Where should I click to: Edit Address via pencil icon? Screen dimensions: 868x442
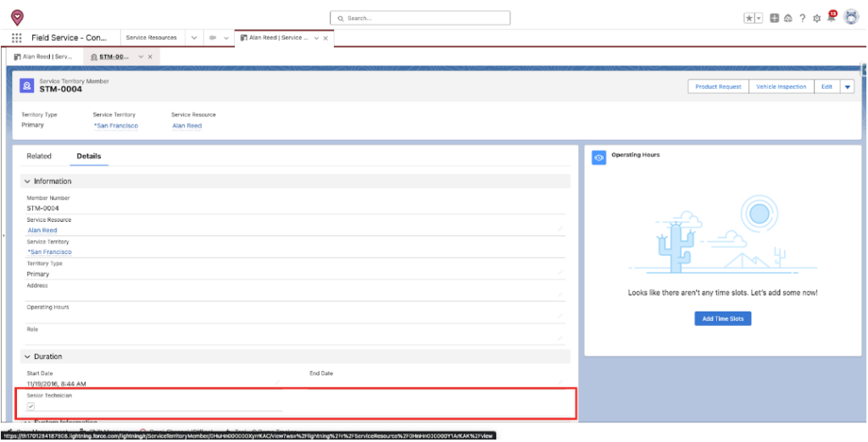(560, 295)
